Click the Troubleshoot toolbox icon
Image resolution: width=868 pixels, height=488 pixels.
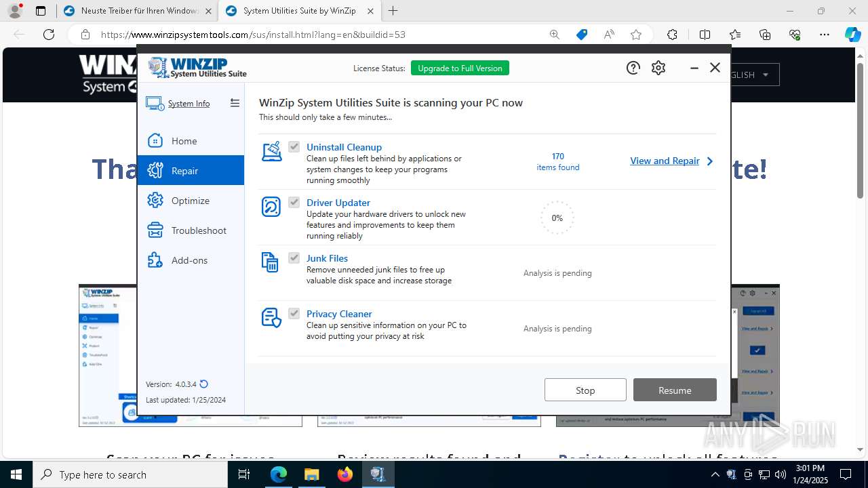[x=155, y=230]
